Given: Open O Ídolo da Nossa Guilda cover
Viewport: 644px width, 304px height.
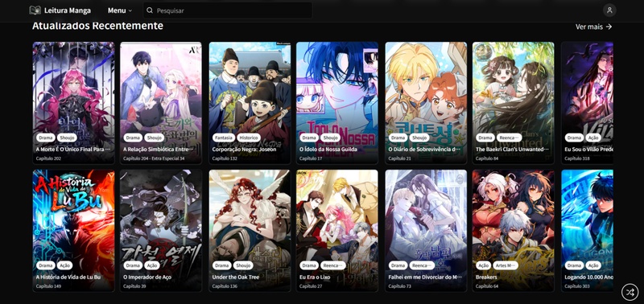Looking at the screenshot, I should coord(337,103).
